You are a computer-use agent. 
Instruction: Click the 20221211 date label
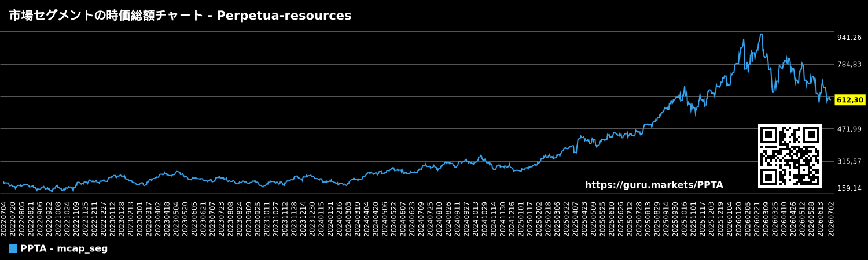[x=94, y=218]
